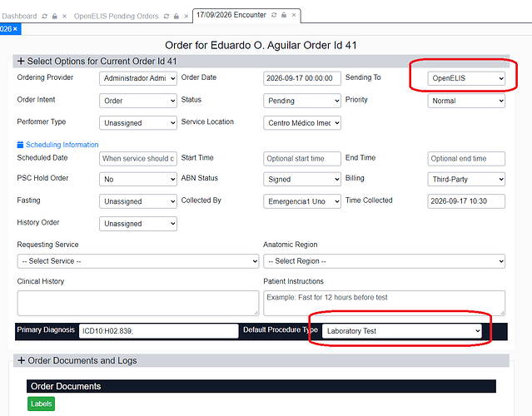Click the Order Documents header
This screenshot has width=532, height=416.
[x=261, y=386]
